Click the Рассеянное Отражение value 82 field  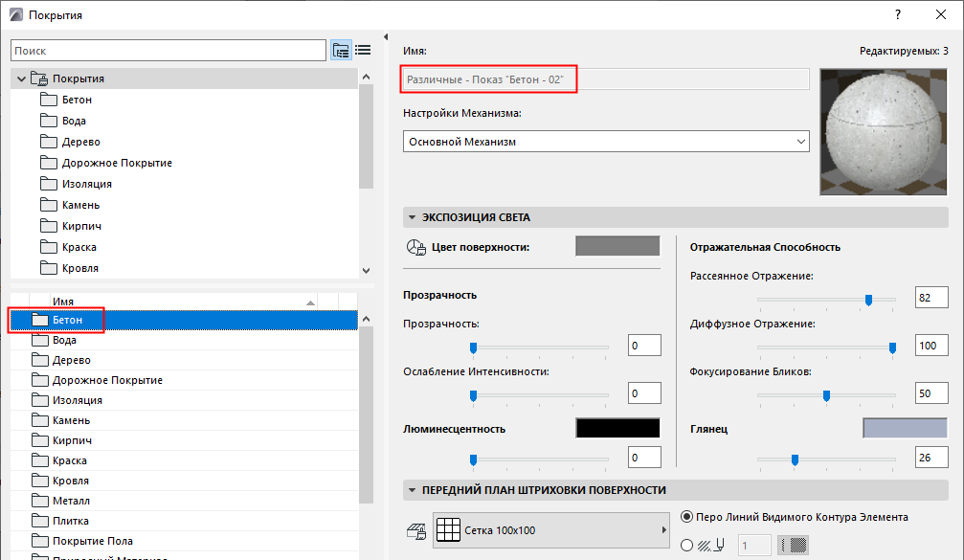[x=931, y=298]
